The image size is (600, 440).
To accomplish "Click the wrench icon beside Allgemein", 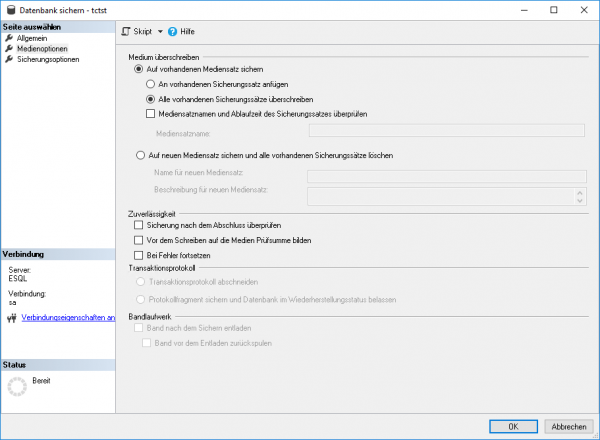I will (9, 38).
